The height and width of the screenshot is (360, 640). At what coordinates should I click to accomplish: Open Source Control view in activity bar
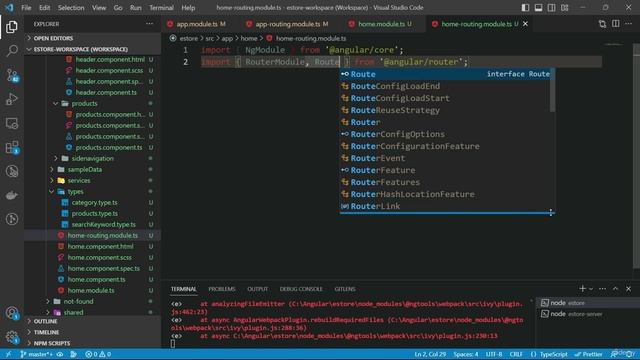tap(12, 75)
